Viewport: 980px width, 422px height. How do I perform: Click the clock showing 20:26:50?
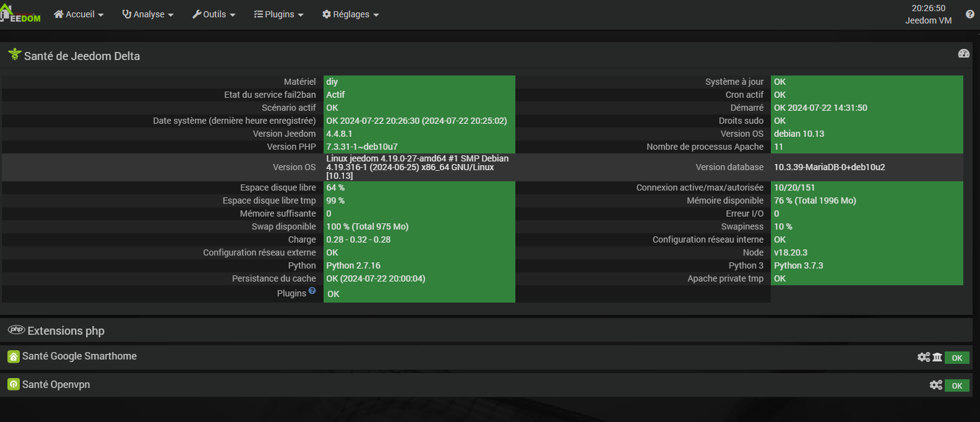point(929,8)
